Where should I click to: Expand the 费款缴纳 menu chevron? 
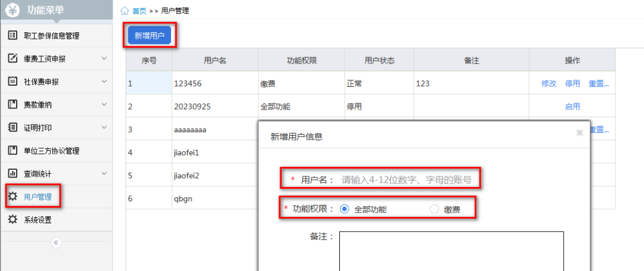tap(104, 105)
